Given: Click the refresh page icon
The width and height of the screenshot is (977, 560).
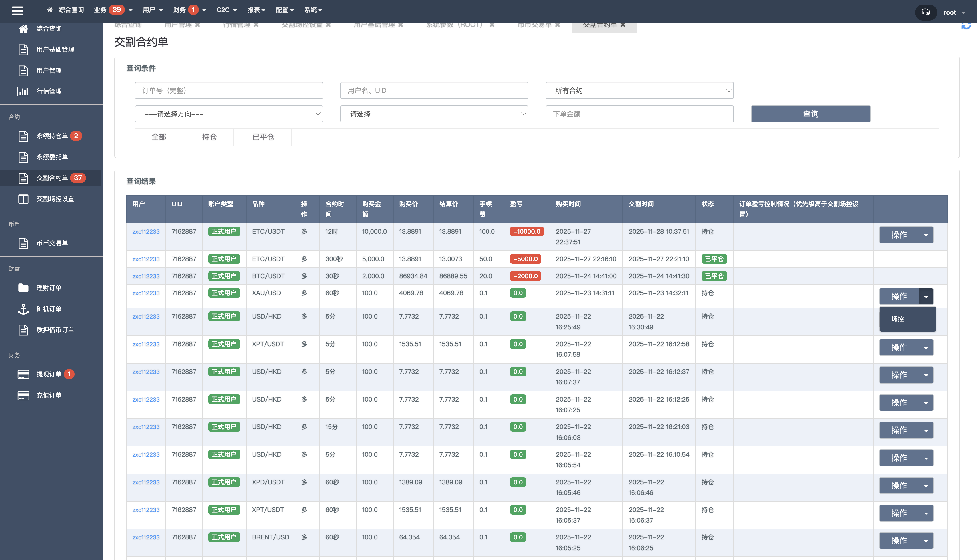Looking at the screenshot, I should pyautogui.click(x=966, y=26).
